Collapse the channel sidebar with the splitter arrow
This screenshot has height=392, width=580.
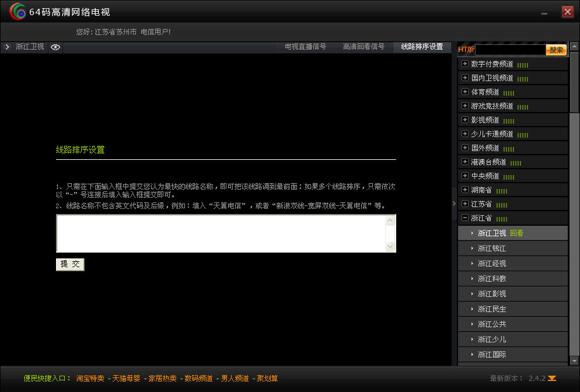click(454, 204)
